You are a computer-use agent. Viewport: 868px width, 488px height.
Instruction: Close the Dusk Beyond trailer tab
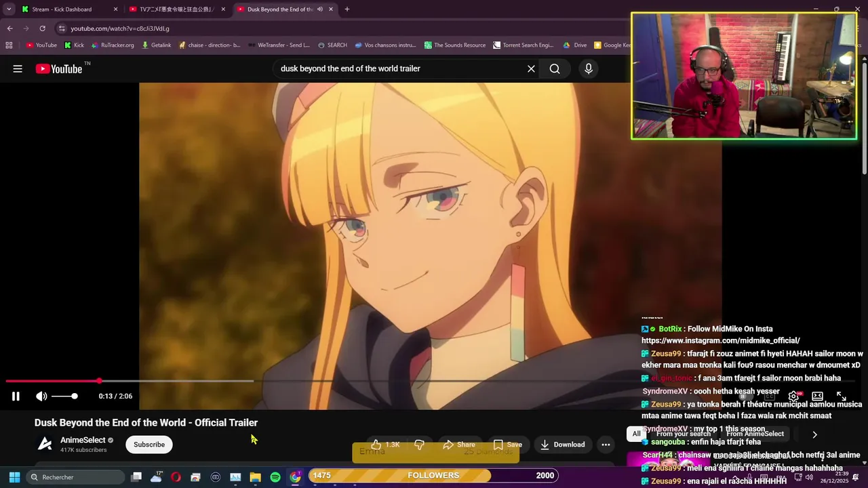[x=331, y=9]
